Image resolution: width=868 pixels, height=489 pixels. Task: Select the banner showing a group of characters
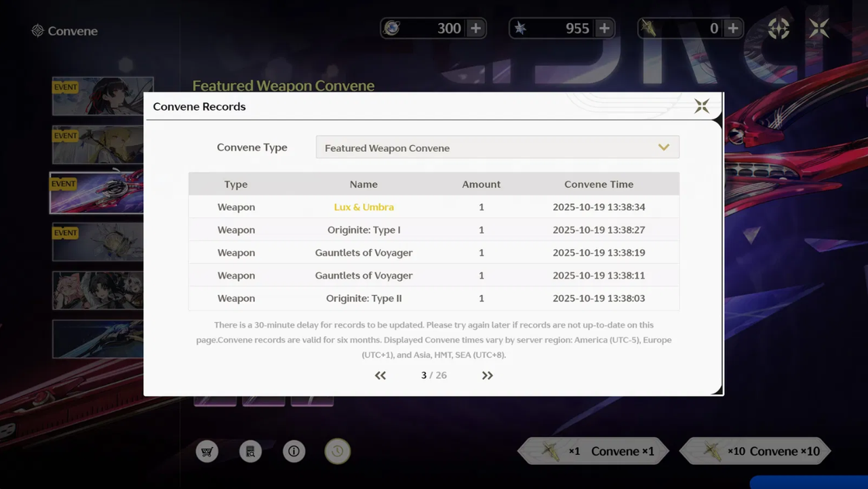pyautogui.click(x=98, y=290)
